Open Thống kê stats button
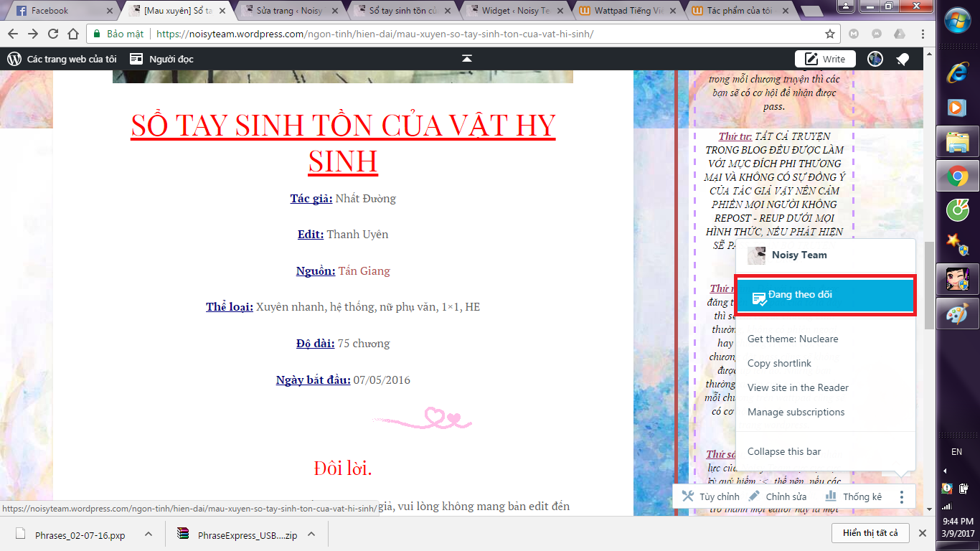Viewport: 980px width, 551px height. (x=853, y=496)
